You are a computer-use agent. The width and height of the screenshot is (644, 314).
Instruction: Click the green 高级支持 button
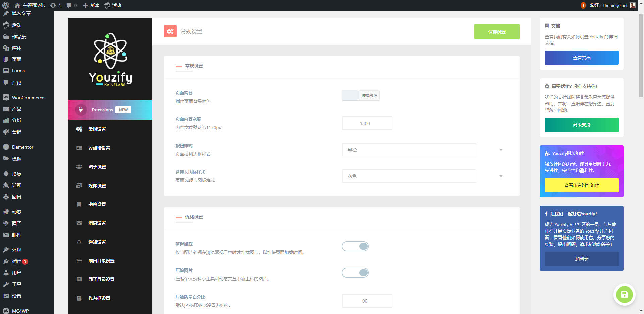point(581,125)
